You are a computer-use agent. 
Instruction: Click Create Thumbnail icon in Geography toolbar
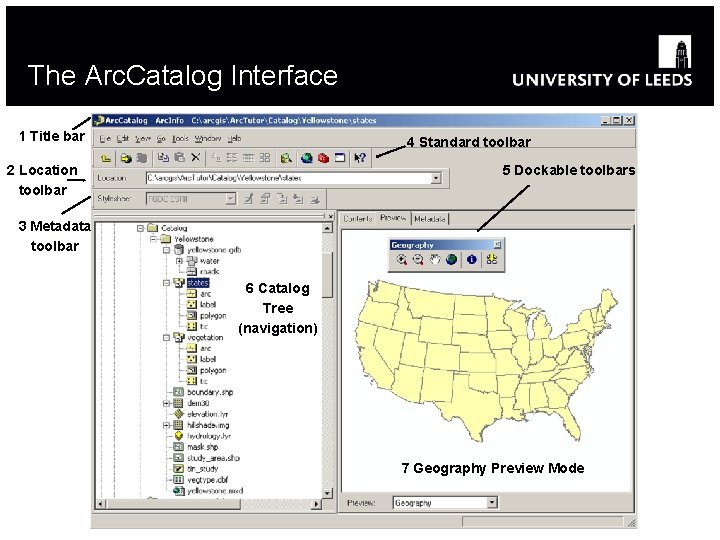coord(492,259)
